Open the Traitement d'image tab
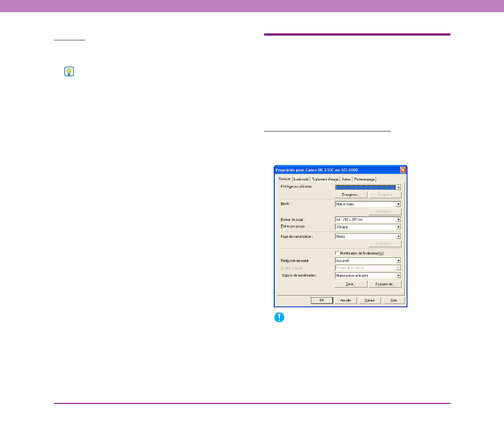The width and height of the screenshot is (504, 432). click(325, 179)
